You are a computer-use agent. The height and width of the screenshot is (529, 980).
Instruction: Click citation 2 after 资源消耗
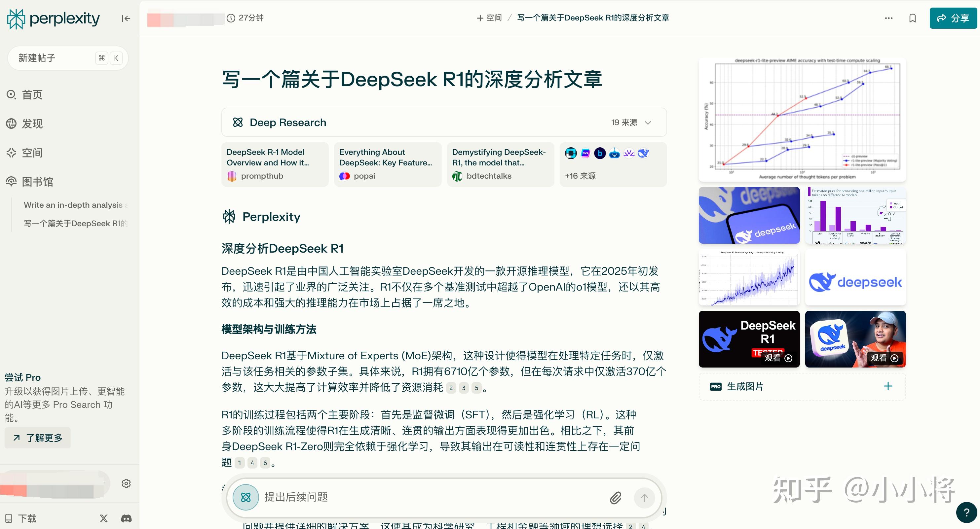coord(451,388)
